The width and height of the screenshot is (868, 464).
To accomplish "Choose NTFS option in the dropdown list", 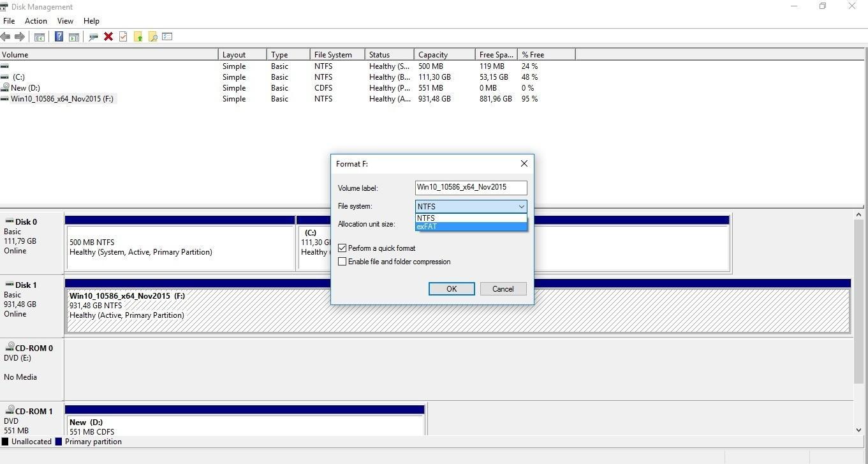I will click(x=471, y=218).
